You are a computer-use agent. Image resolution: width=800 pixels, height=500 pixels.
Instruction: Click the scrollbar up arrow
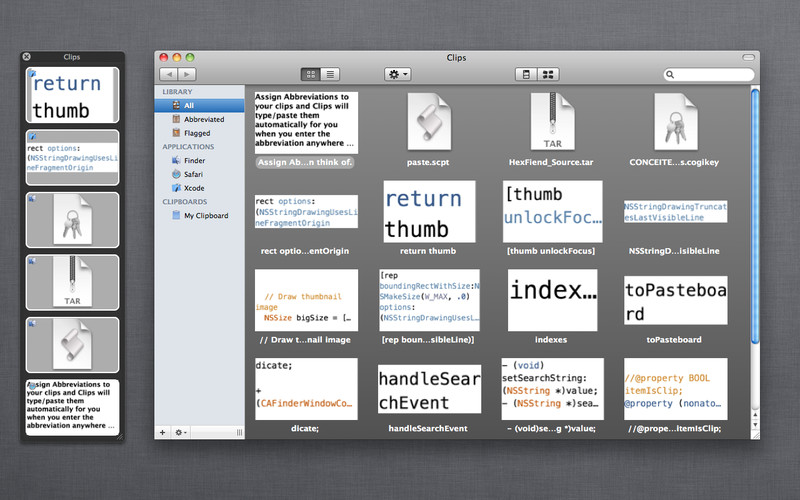[x=755, y=415]
